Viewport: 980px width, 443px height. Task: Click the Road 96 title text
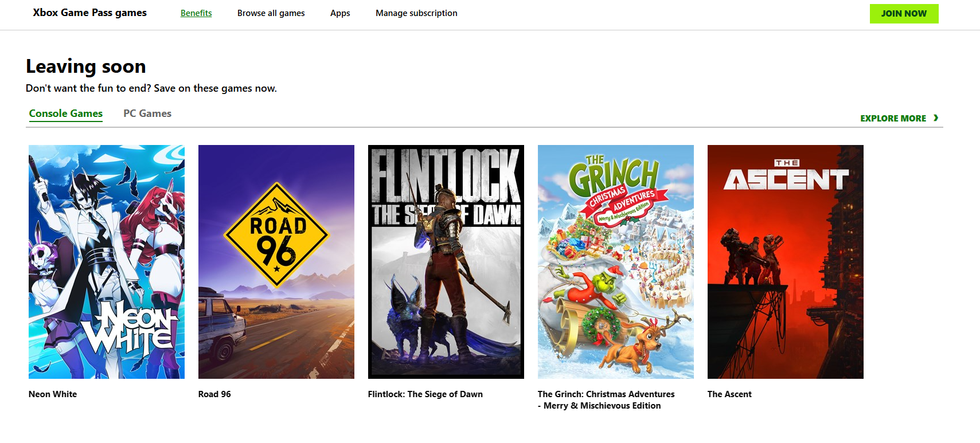[214, 394]
